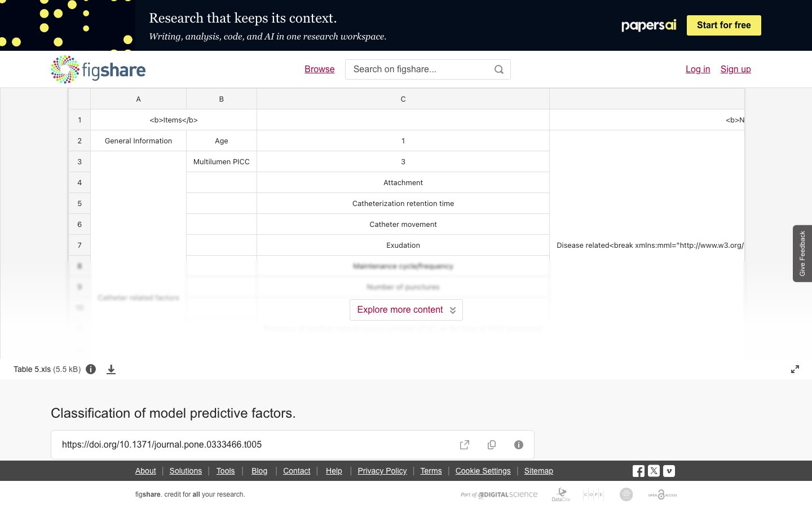Open figshare Facebook page
The image size is (812, 508).
pyautogui.click(x=638, y=471)
